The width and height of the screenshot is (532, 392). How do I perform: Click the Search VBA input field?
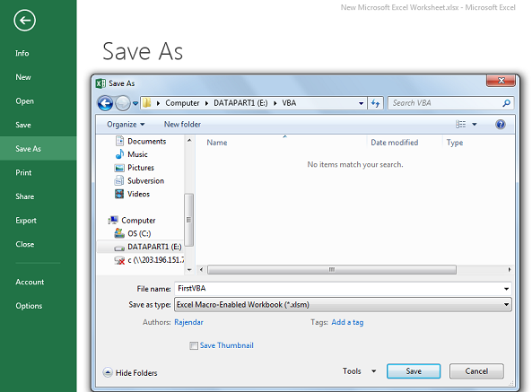click(445, 103)
